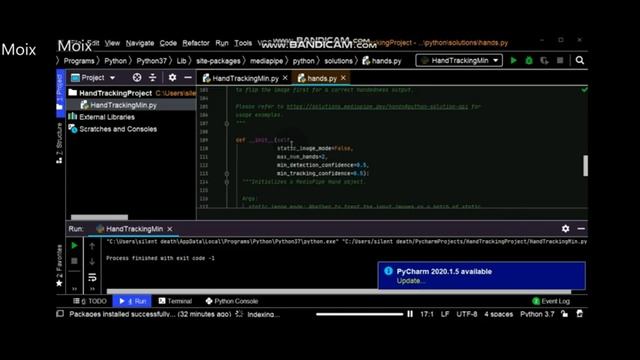Click 17:1 caret position in status bar
Screen dimensions: 640x360
coord(427,314)
